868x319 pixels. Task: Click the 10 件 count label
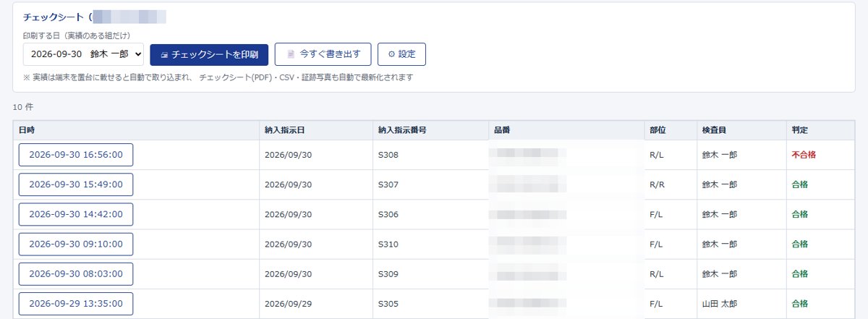(23, 107)
